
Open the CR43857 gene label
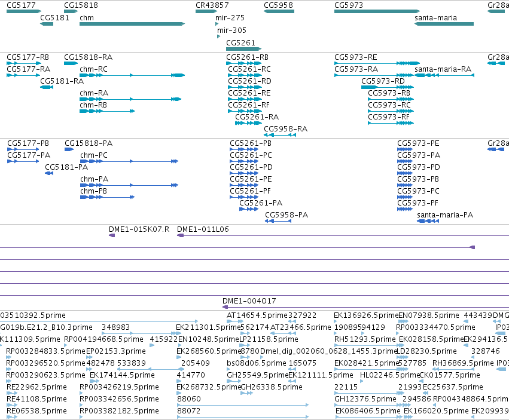click(212, 5)
